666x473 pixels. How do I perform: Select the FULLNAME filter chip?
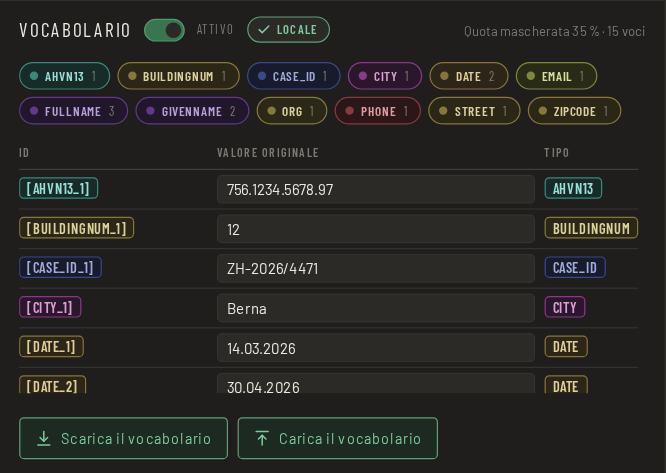[x=73, y=111]
